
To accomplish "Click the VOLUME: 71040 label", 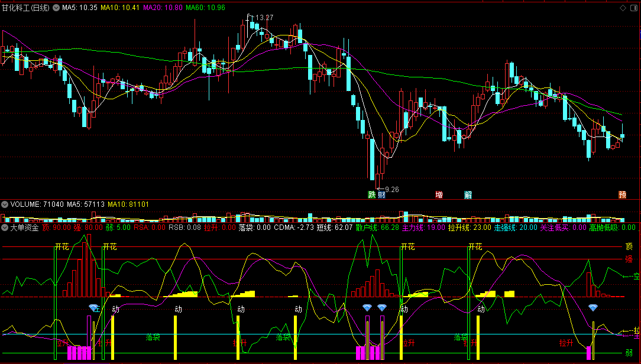I will 37,204.
